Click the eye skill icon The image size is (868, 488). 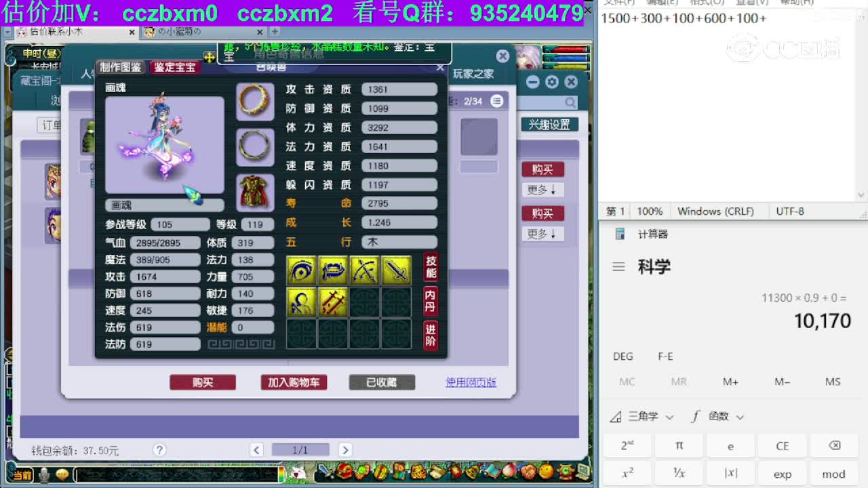301,270
